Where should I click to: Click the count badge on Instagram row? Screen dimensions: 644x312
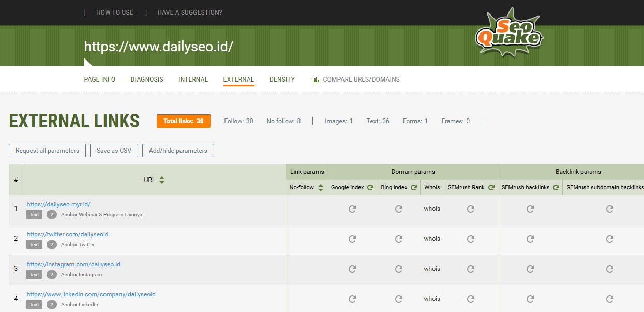point(52,275)
